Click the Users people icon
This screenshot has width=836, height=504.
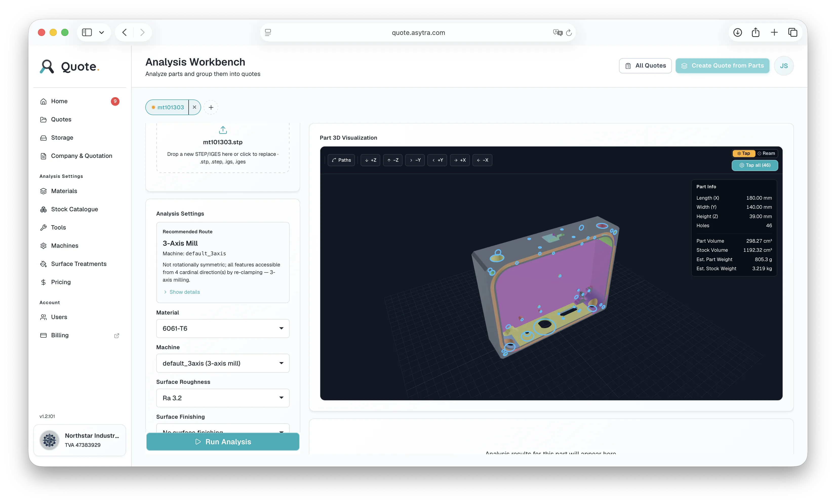44,317
